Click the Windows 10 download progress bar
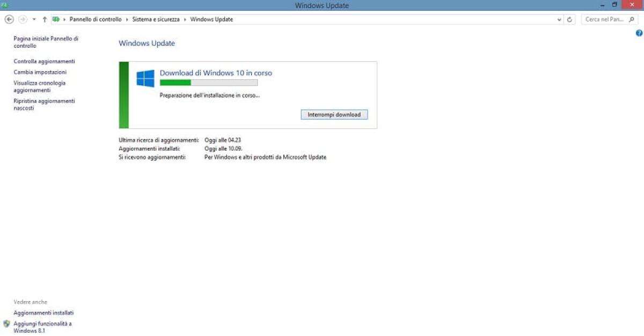644x336 pixels. (209, 83)
